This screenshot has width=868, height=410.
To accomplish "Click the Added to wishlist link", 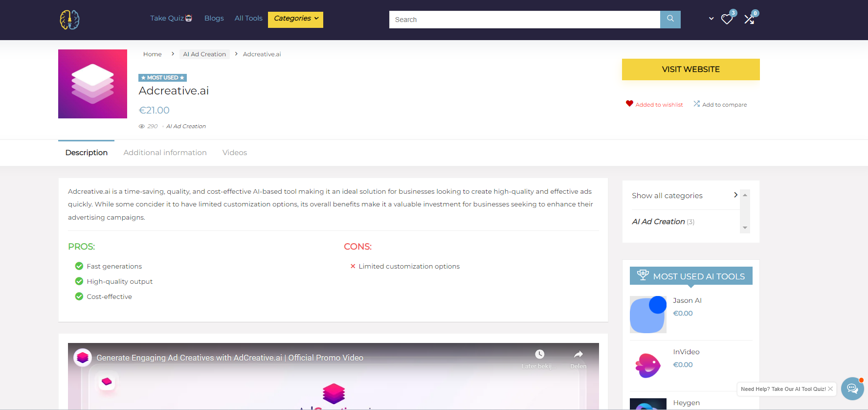I will [x=659, y=105].
